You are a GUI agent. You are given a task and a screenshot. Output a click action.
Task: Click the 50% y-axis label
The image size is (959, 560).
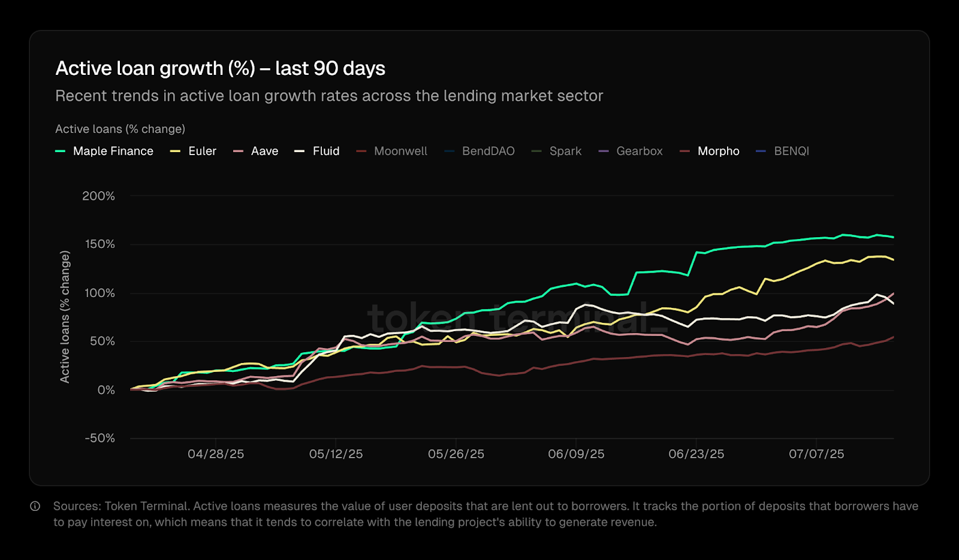(102, 341)
